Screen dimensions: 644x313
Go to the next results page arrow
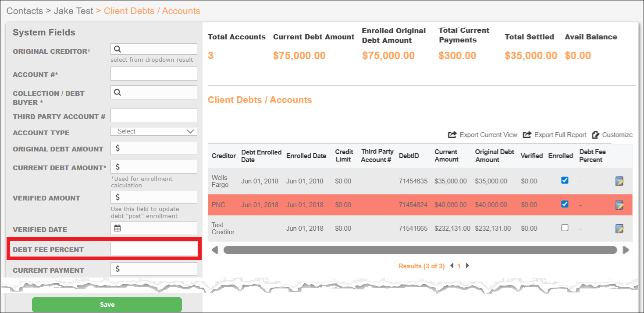coord(467,266)
